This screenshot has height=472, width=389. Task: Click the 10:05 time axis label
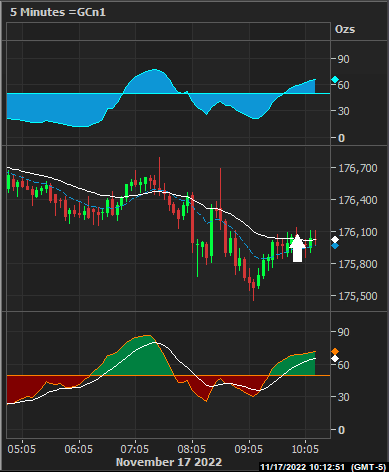tap(305, 449)
